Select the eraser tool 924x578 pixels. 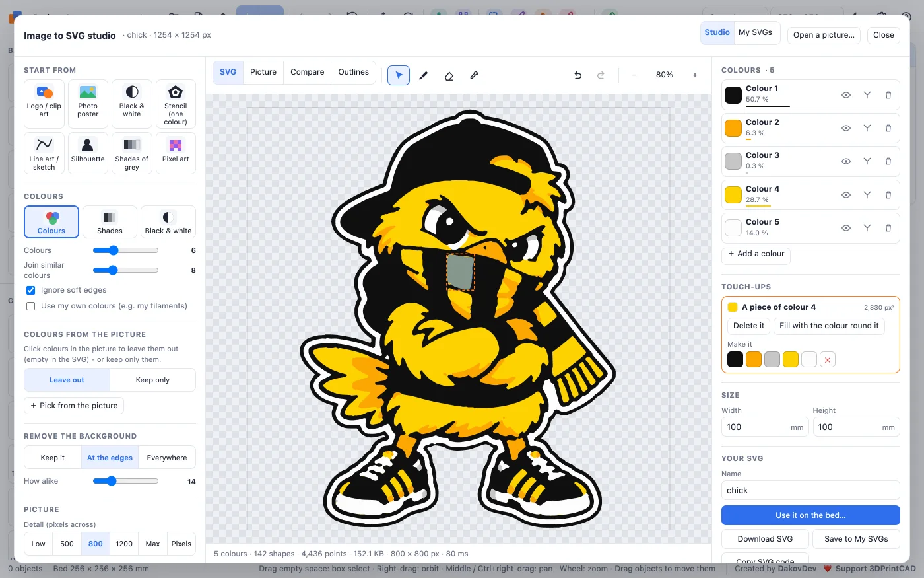coord(449,75)
